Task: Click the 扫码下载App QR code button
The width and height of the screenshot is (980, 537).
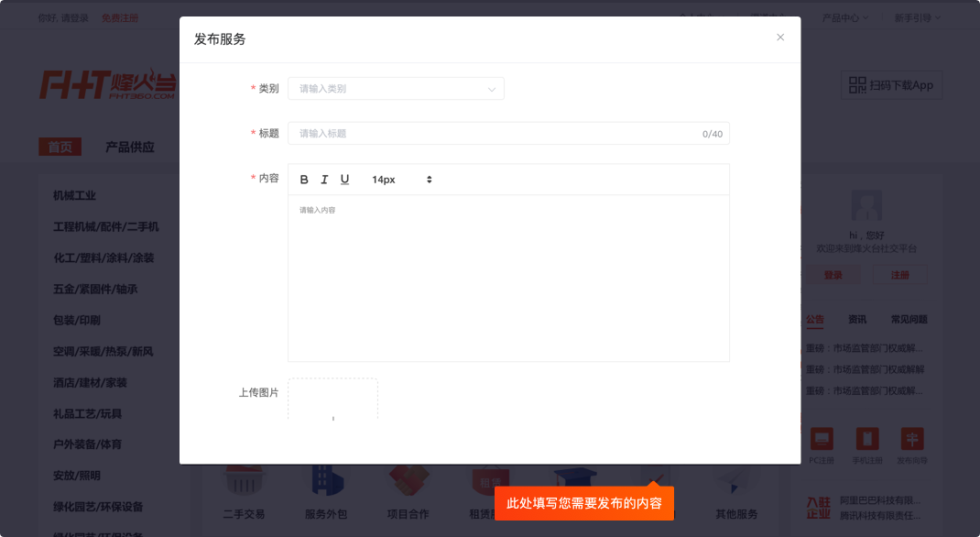Action: click(x=890, y=85)
